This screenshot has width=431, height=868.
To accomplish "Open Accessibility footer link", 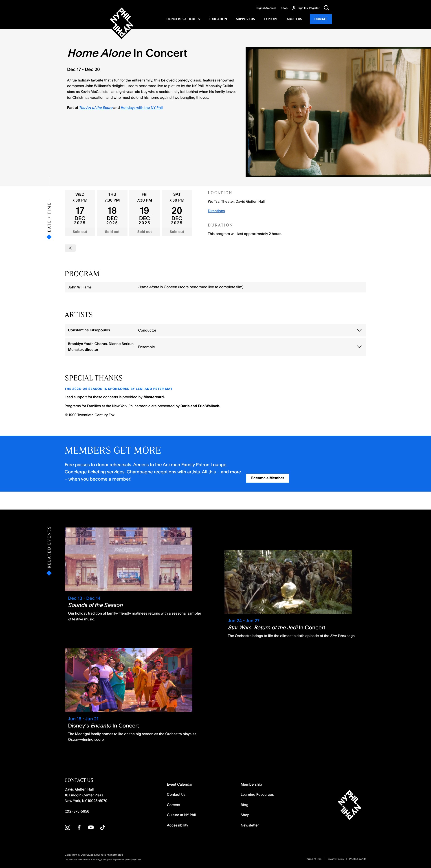I will click(178, 825).
